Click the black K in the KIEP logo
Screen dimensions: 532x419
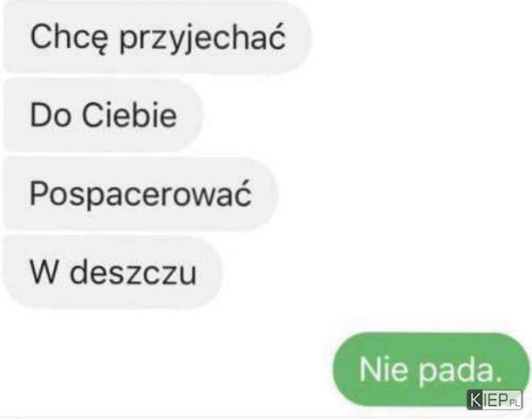tap(475, 400)
